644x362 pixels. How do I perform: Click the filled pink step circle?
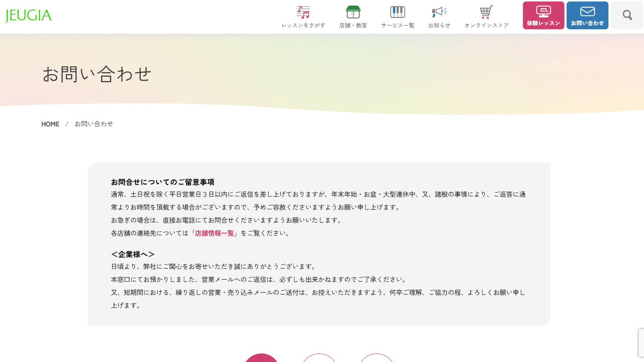[x=261, y=358]
